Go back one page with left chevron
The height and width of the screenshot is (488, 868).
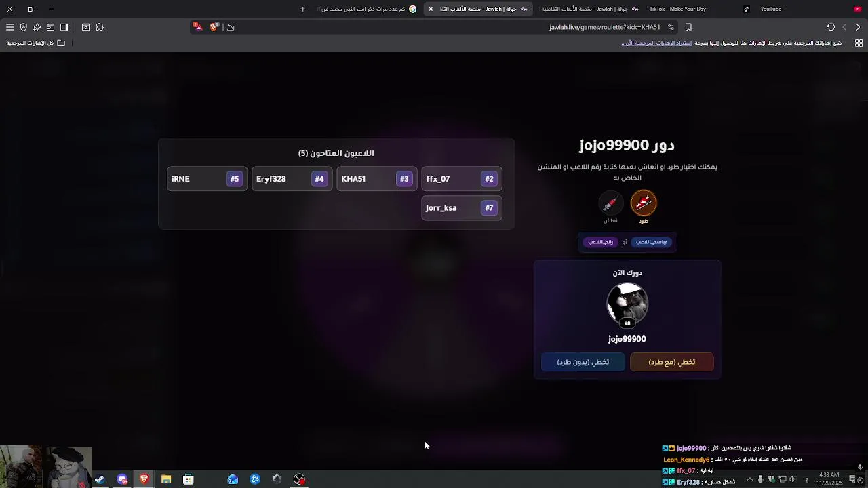pyautogui.click(x=844, y=27)
